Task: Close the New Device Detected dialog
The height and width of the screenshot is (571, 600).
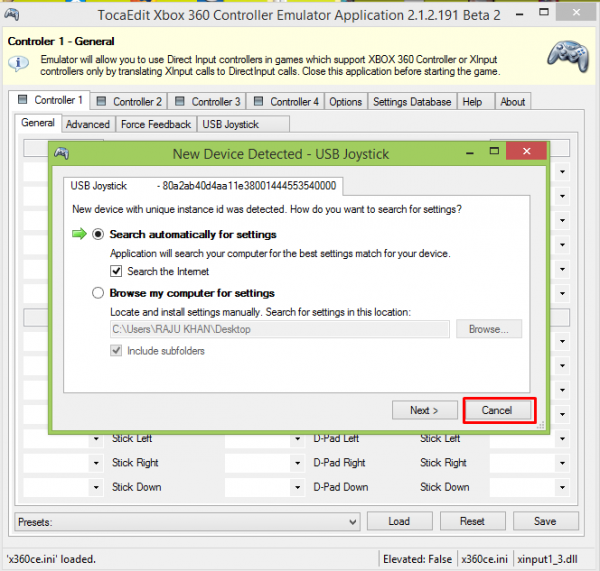Action: pyautogui.click(x=527, y=151)
